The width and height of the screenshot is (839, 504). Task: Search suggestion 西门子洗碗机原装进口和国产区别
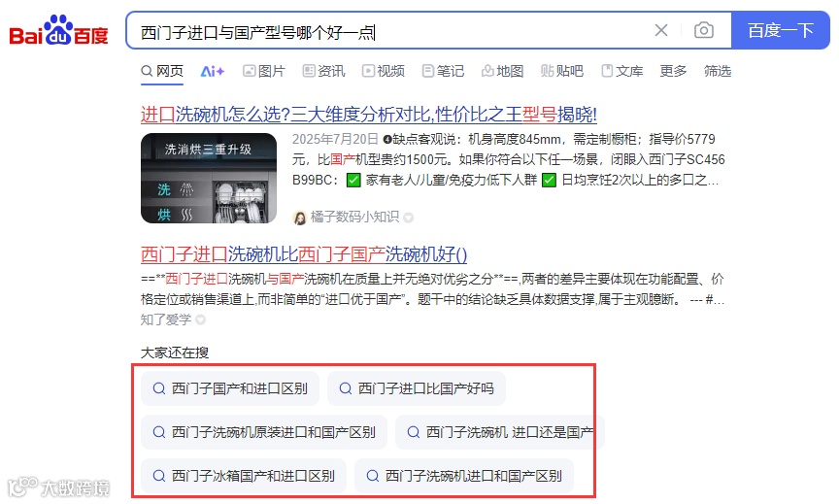(264, 432)
